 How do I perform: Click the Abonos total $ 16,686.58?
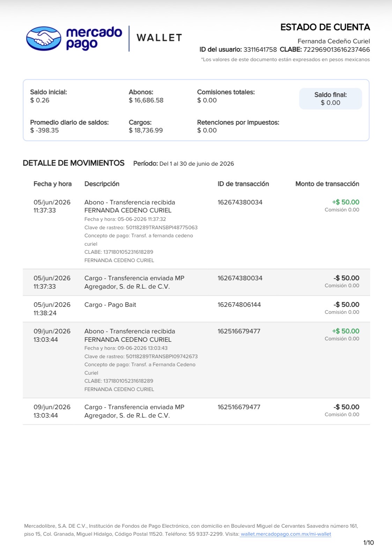[146, 100]
